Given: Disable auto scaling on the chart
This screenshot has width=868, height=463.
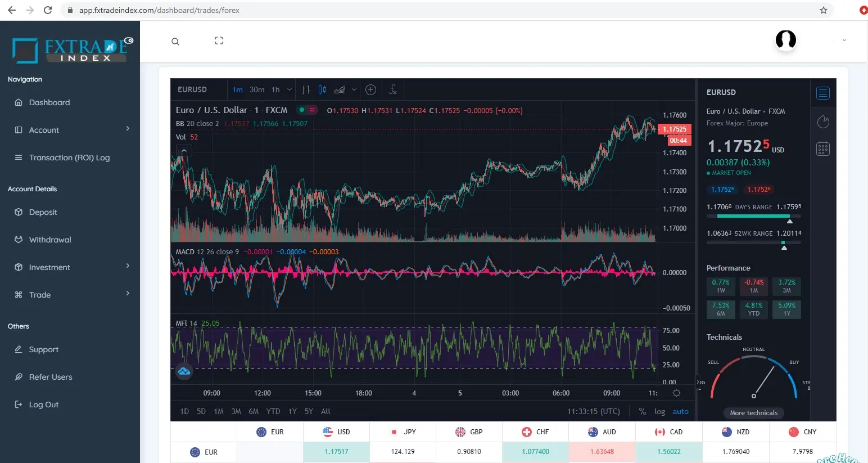Looking at the screenshot, I should [x=680, y=411].
